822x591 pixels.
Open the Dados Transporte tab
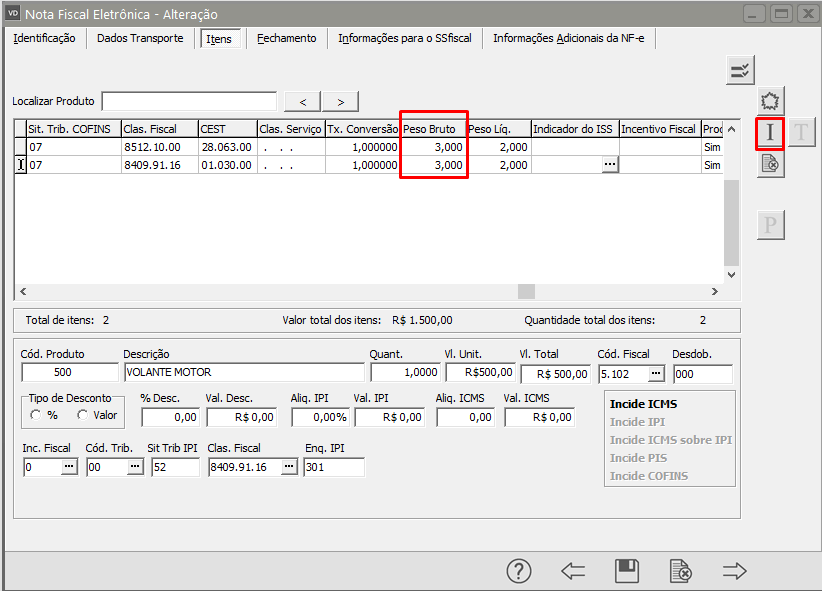pos(140,38)
